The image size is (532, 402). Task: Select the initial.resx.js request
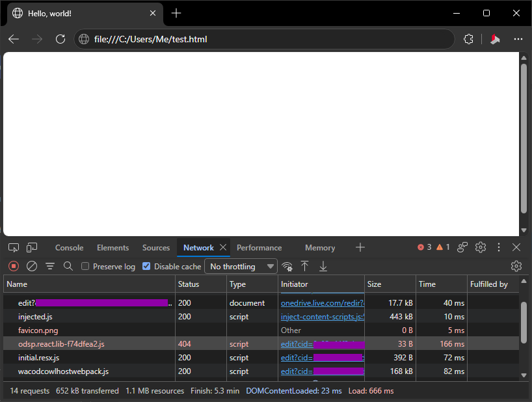pos(261,358)
